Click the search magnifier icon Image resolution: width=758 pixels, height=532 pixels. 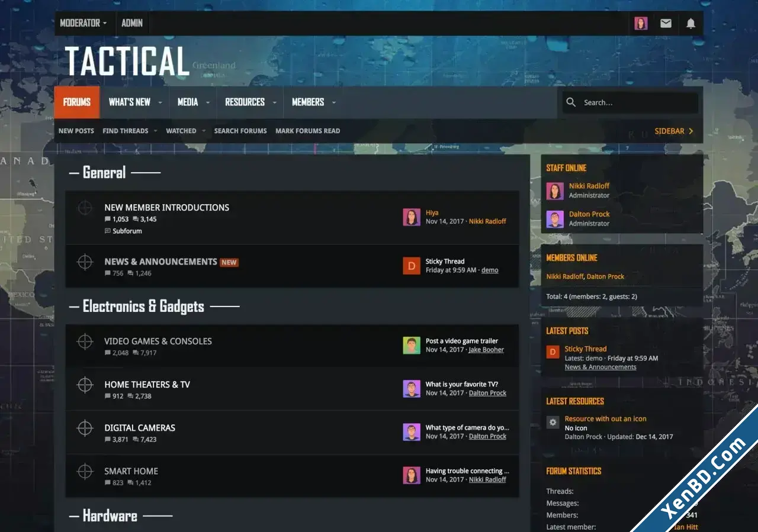pyautogui.click(x=571, y=102)
